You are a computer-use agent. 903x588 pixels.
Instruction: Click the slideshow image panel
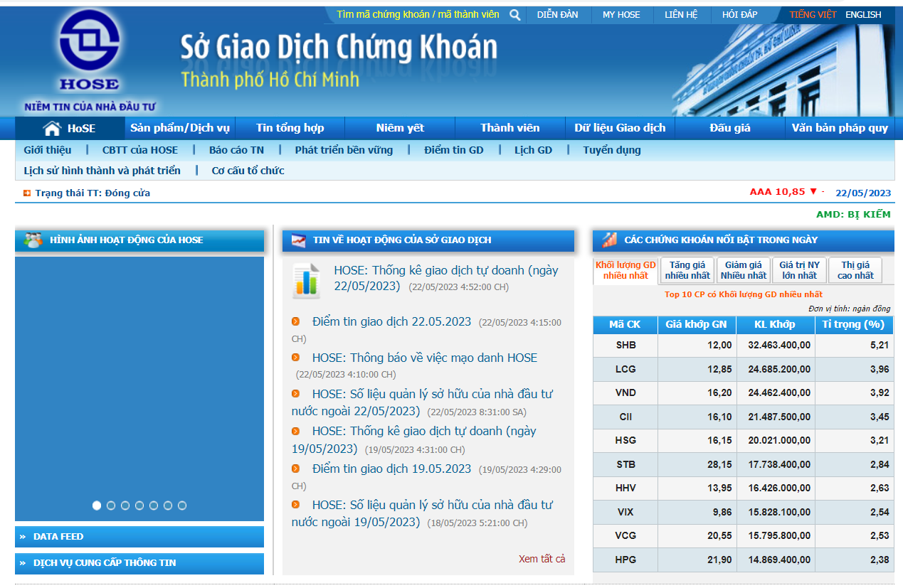(x=139, y=389)
